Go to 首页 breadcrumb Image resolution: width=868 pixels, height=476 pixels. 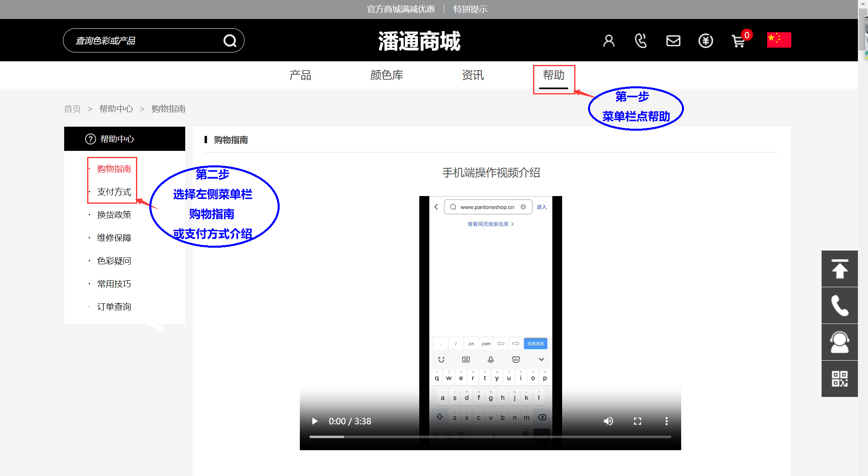[73, 109]
